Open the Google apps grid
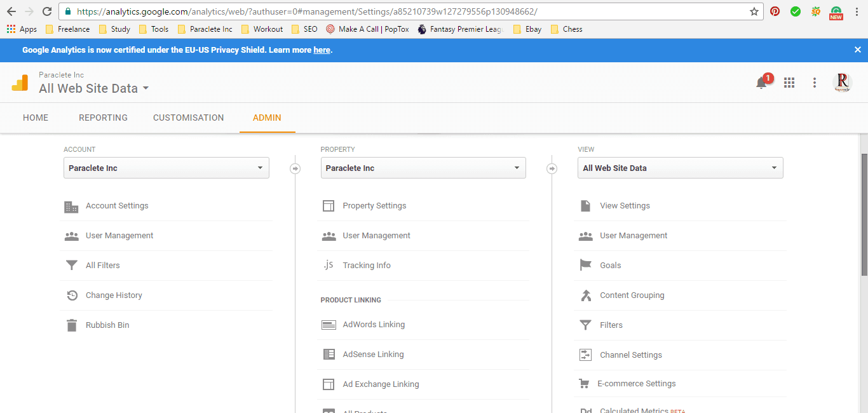868x413 pixels. point(789,83)
